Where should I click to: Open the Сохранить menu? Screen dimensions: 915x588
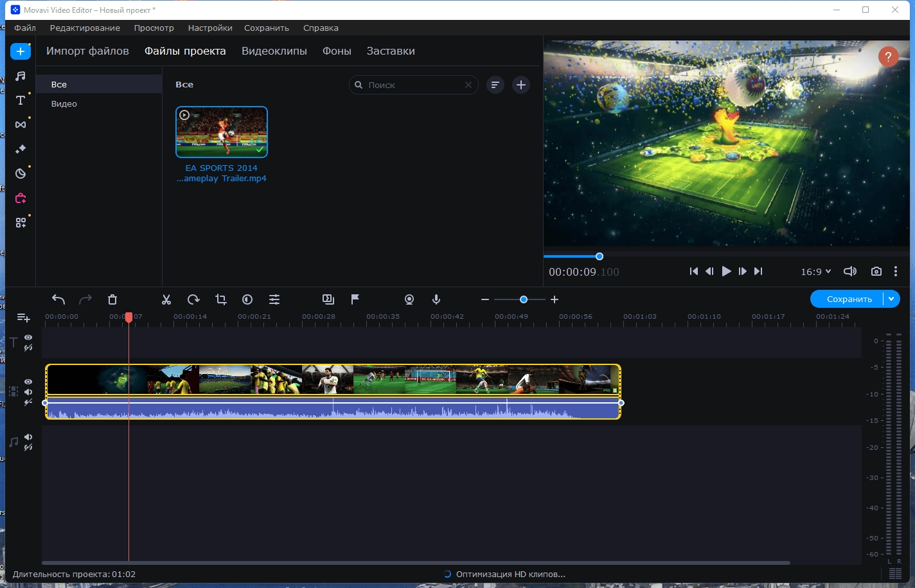tap(267, 28)
